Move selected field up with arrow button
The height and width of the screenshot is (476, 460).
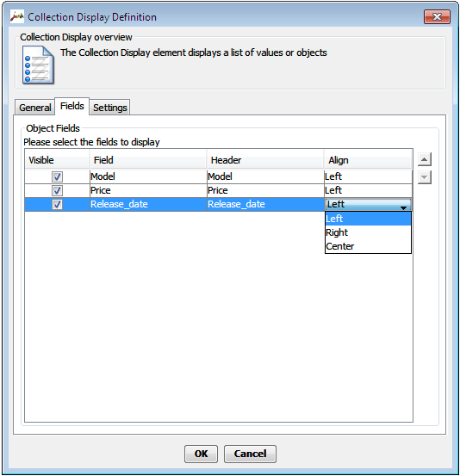pos(425,159)
